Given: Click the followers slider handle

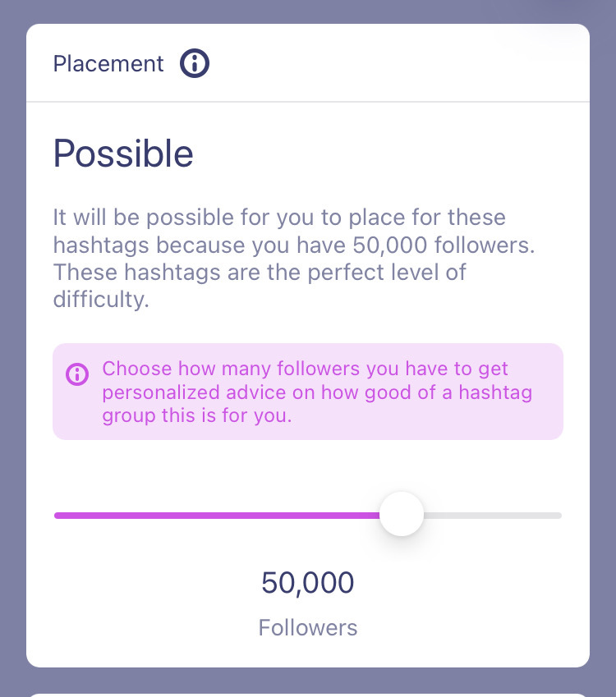Looking at the screenshot, I should point(402,514).
